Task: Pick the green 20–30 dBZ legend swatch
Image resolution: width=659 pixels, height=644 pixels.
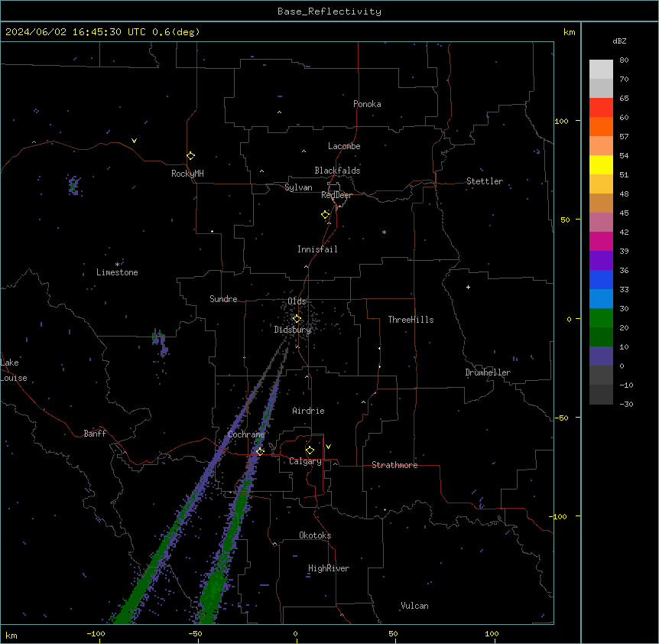Action: pyautogui.click(x=601, y=318)
